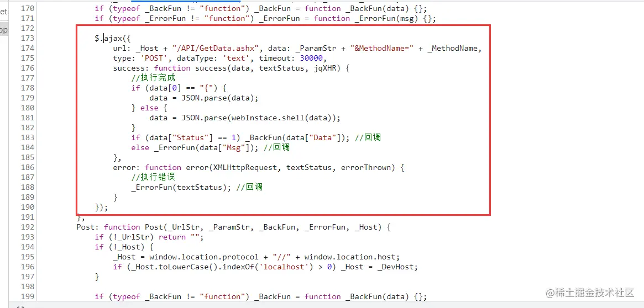Click the errorThrown parameter in line 186
This screenshot has width=644, height=308.
point(365,167)
